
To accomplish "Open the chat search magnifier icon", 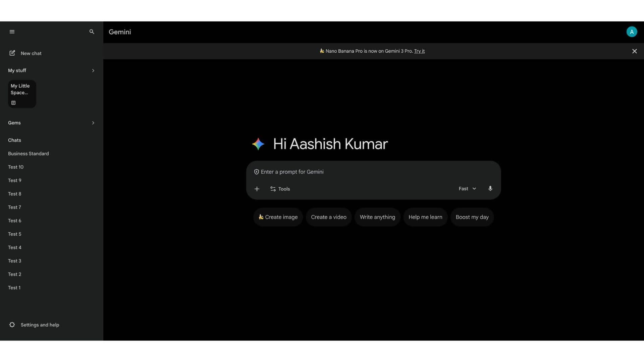I will tap(92, 32).
